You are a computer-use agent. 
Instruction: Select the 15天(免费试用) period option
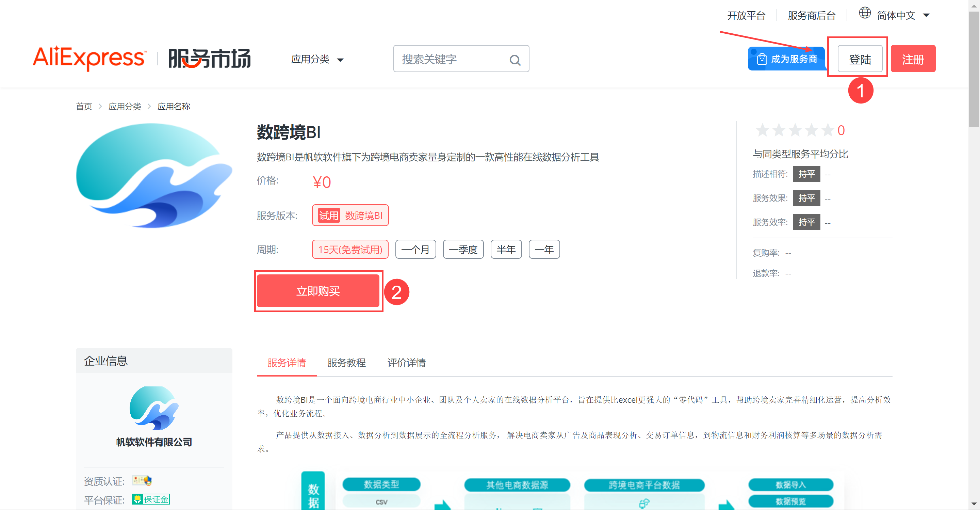click(350, 249)
